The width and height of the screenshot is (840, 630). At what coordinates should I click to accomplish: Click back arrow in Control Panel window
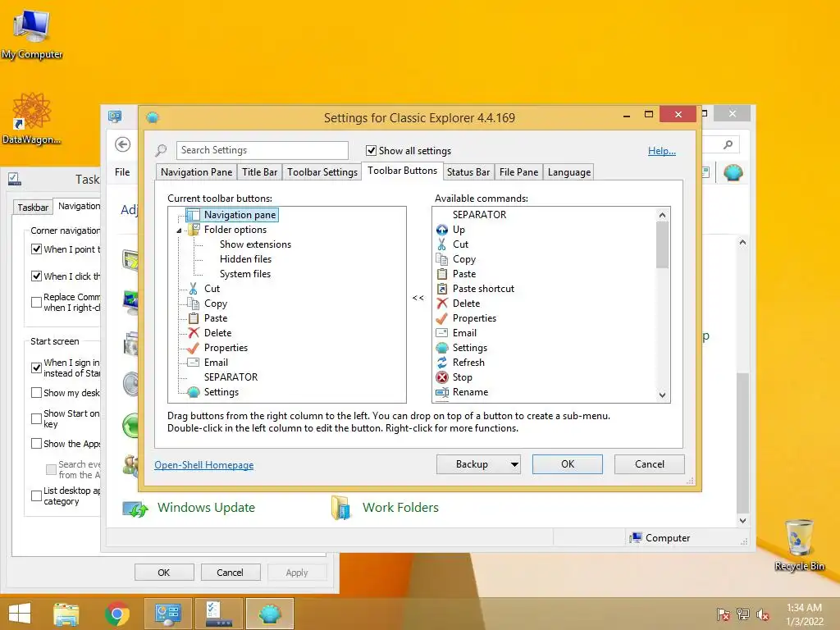[x=123, y=144]
